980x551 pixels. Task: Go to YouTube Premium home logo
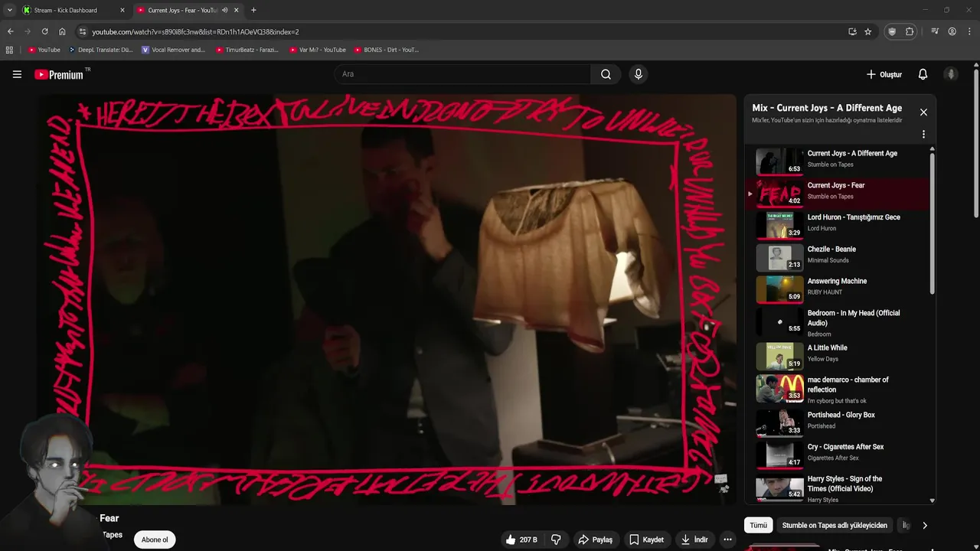point(59,74)
